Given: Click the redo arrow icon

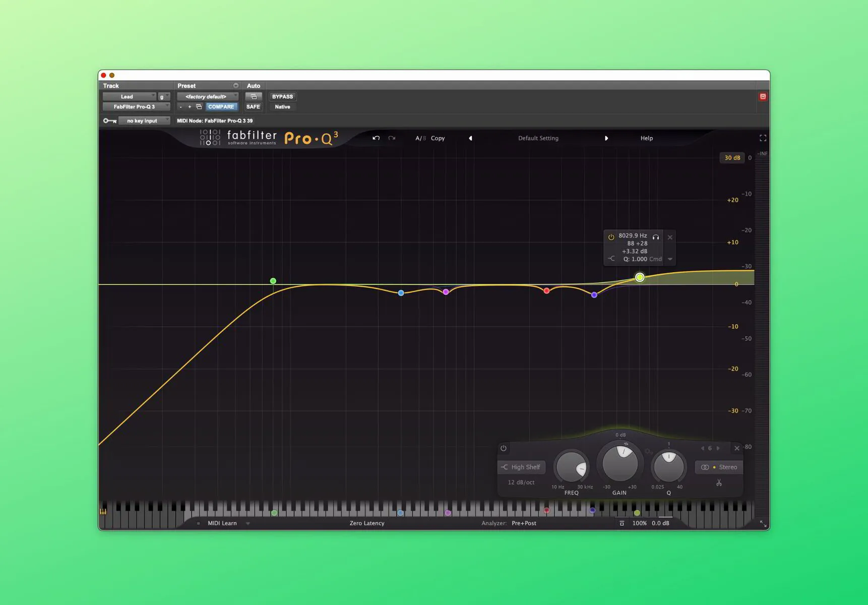Looking at the screenshot, I should pos(392,138).
